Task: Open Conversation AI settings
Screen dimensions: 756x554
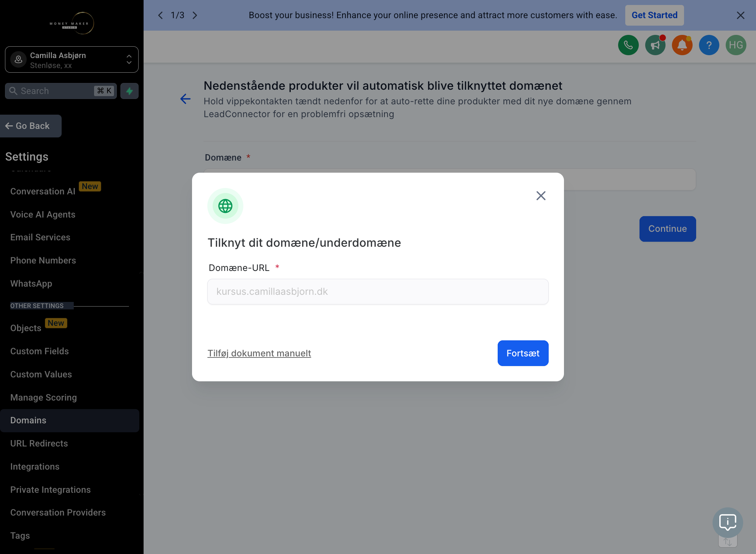Action: 43,191
